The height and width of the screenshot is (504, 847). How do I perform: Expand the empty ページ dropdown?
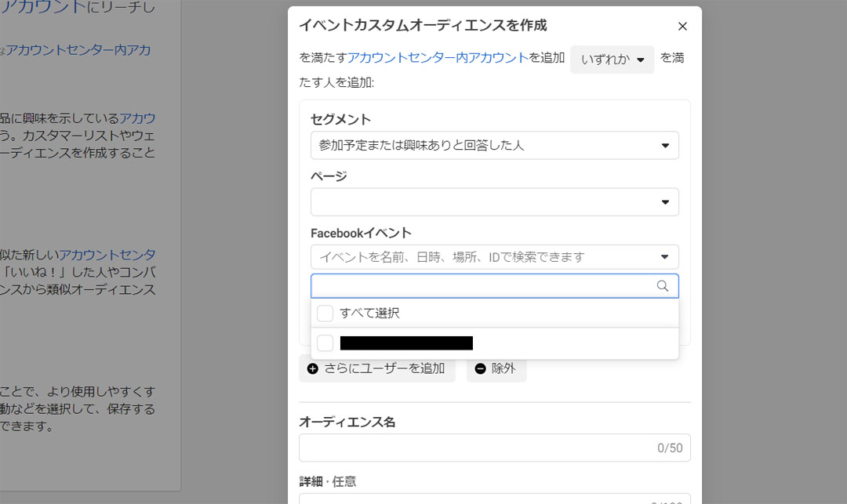click(494, 202)
